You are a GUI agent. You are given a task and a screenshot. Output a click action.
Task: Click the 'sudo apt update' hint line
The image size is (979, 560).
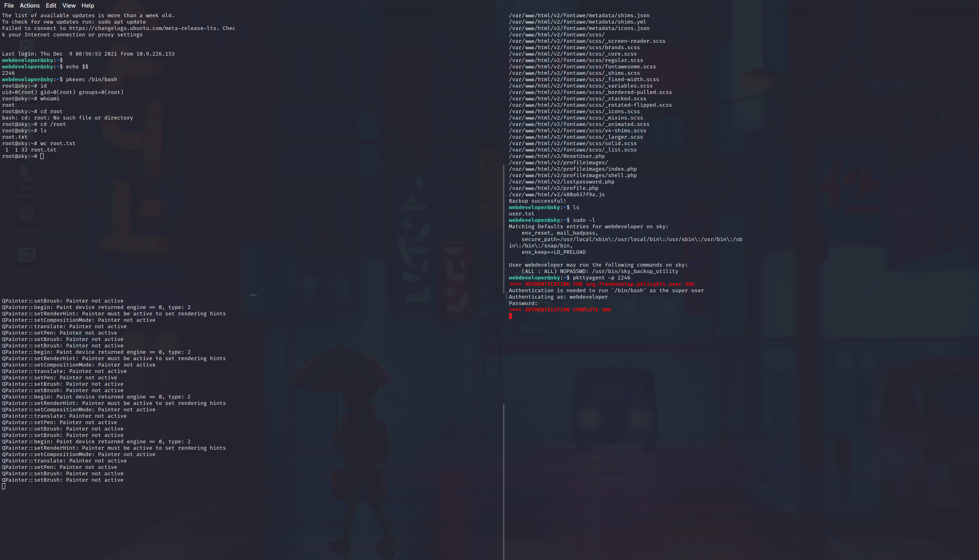coord(74,22)
